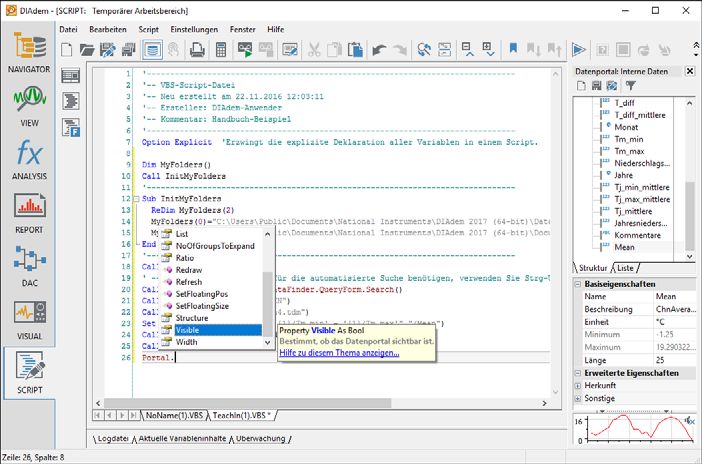Start recording mode with tape-play icon

coord(245,50)
